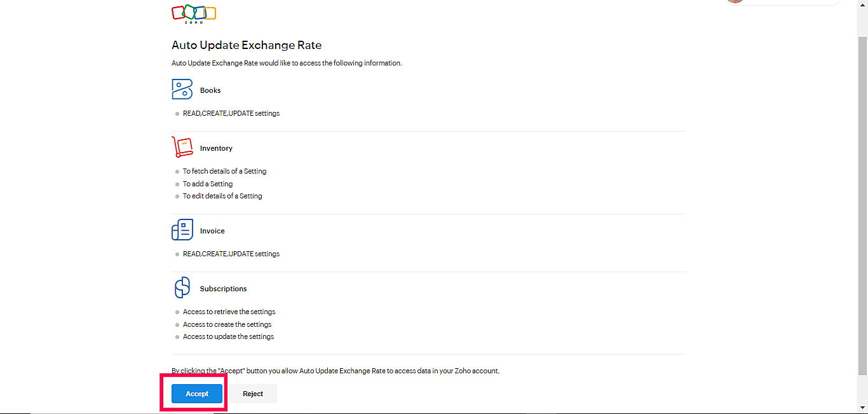Screen dimensions: 868x414
Task: Select the "Auto Update Exchange Rate" heading
Action: 247,45
